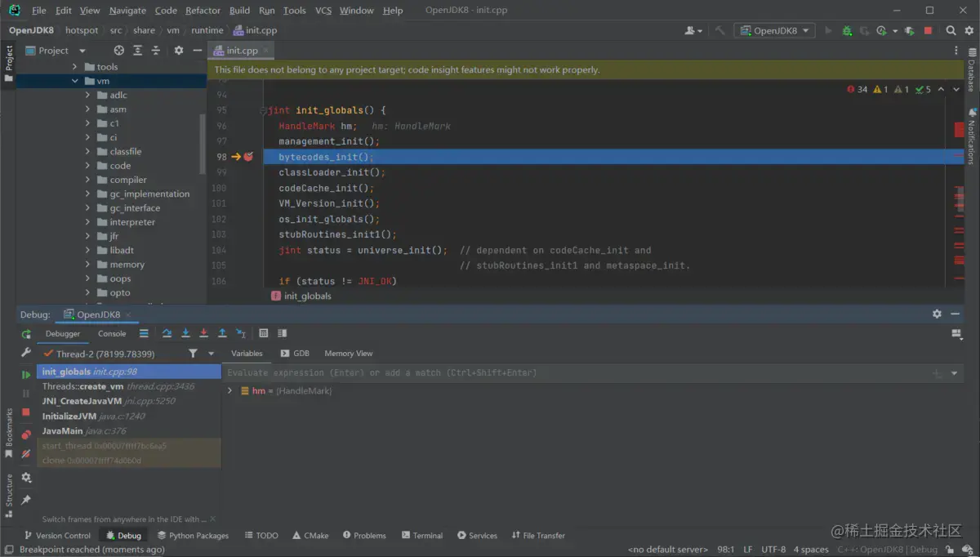This screenshot has width=980, height=557.
Task: Expand the tools folder
Action: (x=75, y=67)
